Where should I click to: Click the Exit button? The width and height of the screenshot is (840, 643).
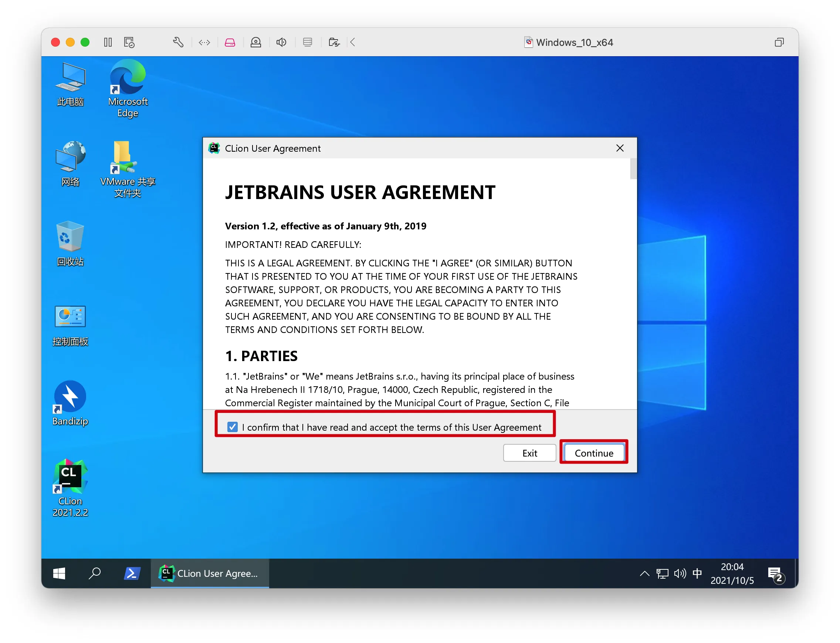(529, 453)
